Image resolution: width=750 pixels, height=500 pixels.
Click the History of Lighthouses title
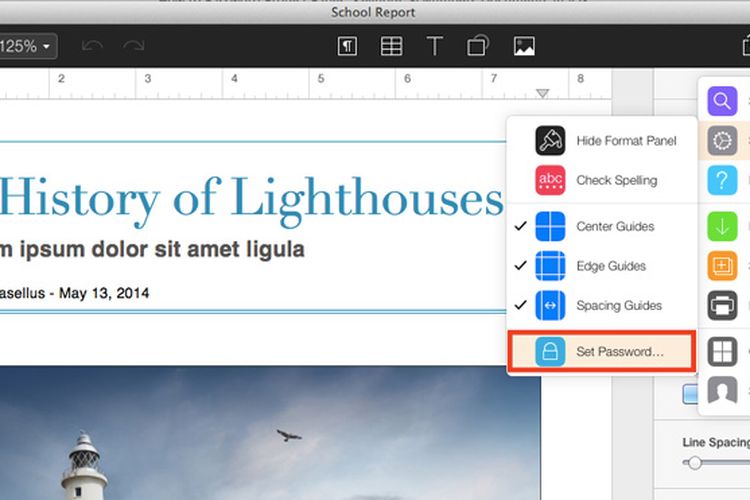[251, 199]
